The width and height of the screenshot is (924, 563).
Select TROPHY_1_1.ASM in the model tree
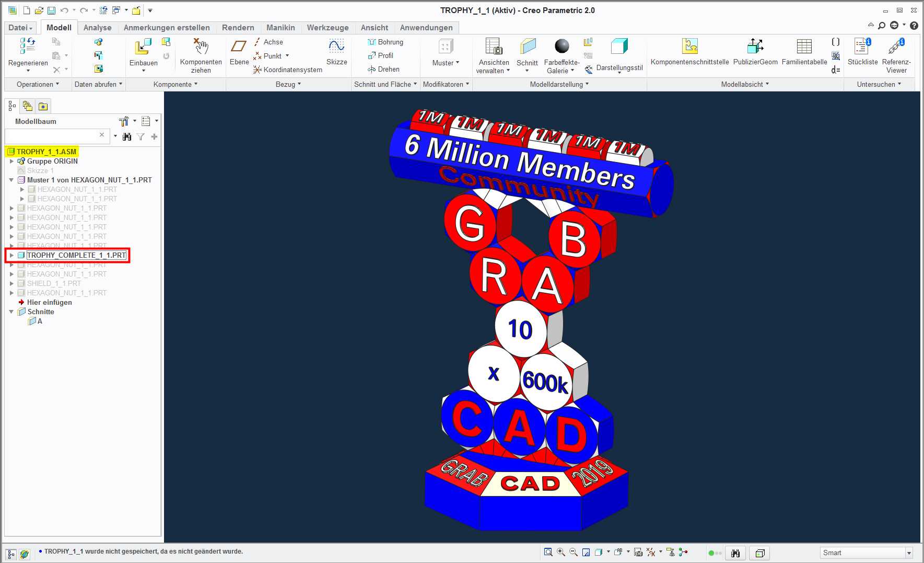(42, 152)
